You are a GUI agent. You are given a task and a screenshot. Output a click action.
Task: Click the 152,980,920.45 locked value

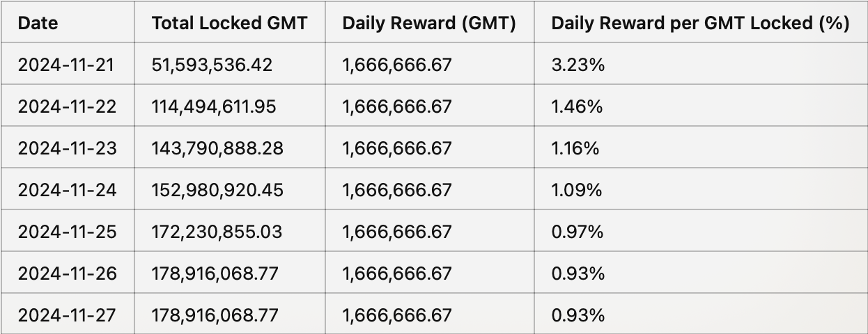217,190
